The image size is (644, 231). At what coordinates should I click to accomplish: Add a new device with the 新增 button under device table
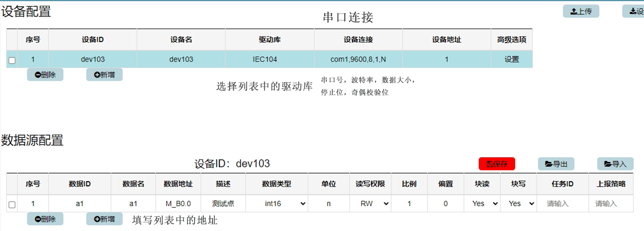(104, 75)
